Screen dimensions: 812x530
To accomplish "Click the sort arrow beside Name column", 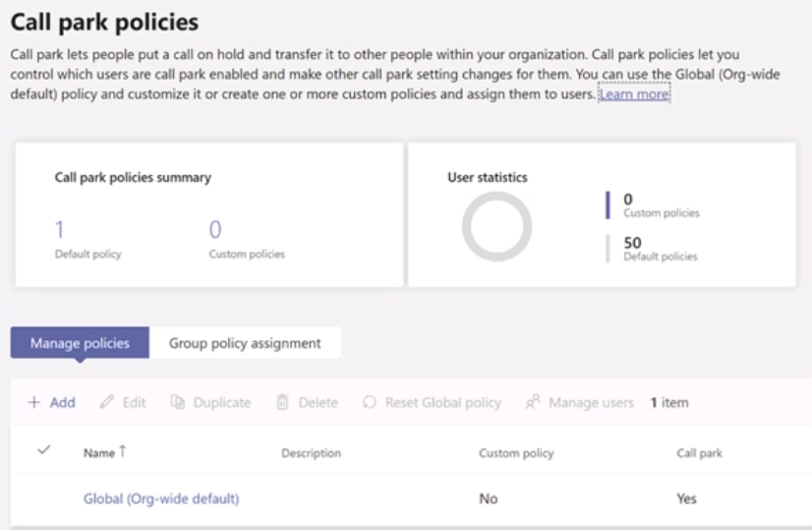I will click(123, 451).
